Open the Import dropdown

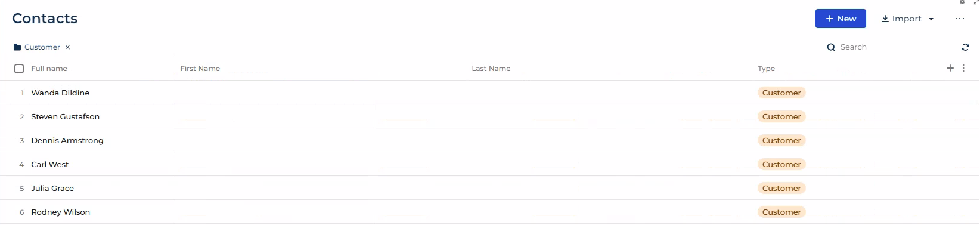pyautogui.click(x=907, y=19)
